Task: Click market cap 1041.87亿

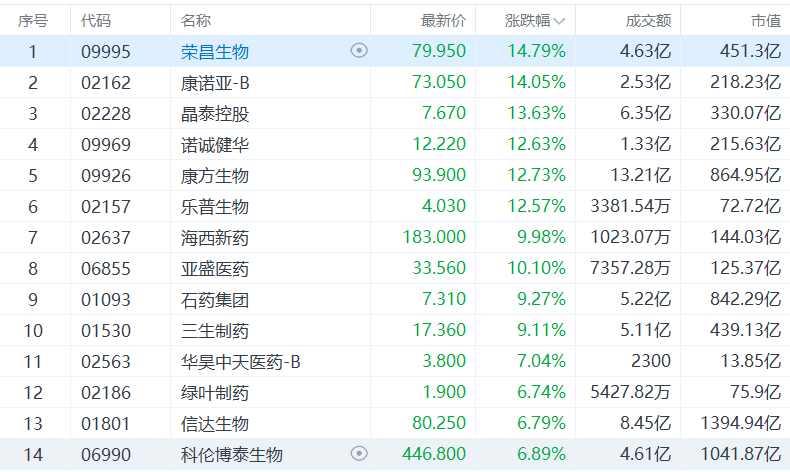Action: point(741,454)
